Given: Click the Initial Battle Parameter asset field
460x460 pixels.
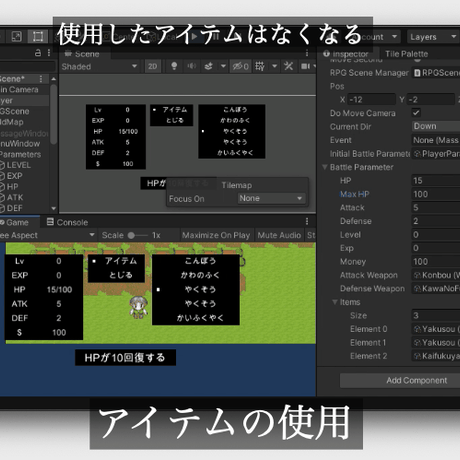Looking at the screenshot, I should [x=436, y=154].
